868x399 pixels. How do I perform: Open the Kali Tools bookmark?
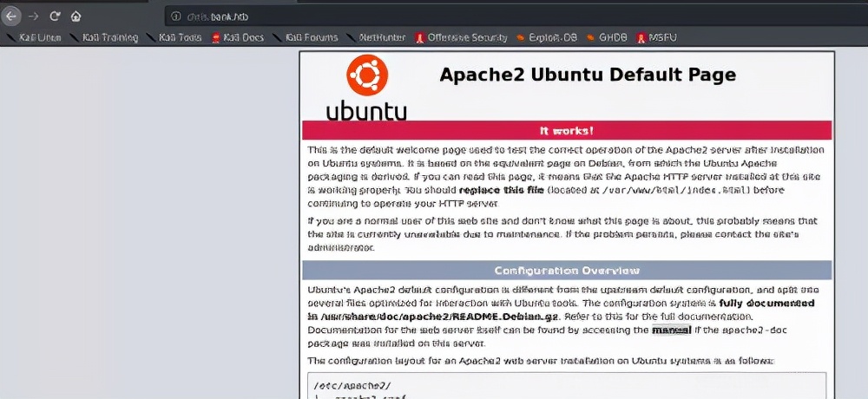pyautogui.click(x=174, y=37)
